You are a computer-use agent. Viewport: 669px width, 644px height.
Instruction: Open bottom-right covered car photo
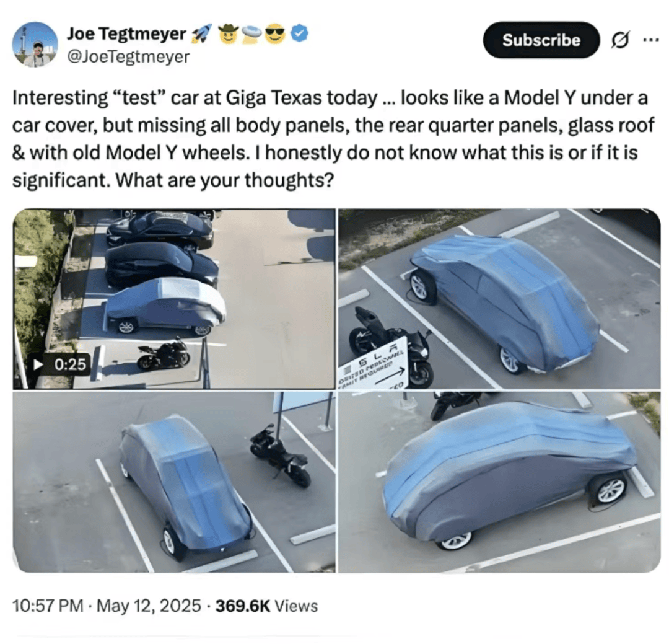pos(499,482)
